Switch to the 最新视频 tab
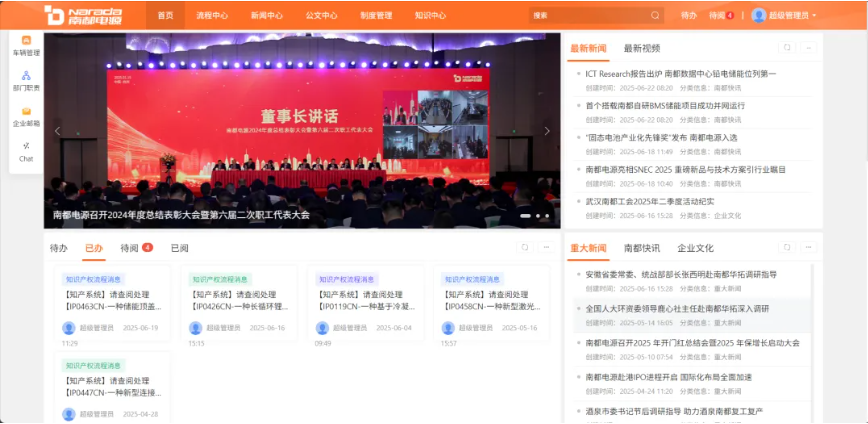 (642, 48)
